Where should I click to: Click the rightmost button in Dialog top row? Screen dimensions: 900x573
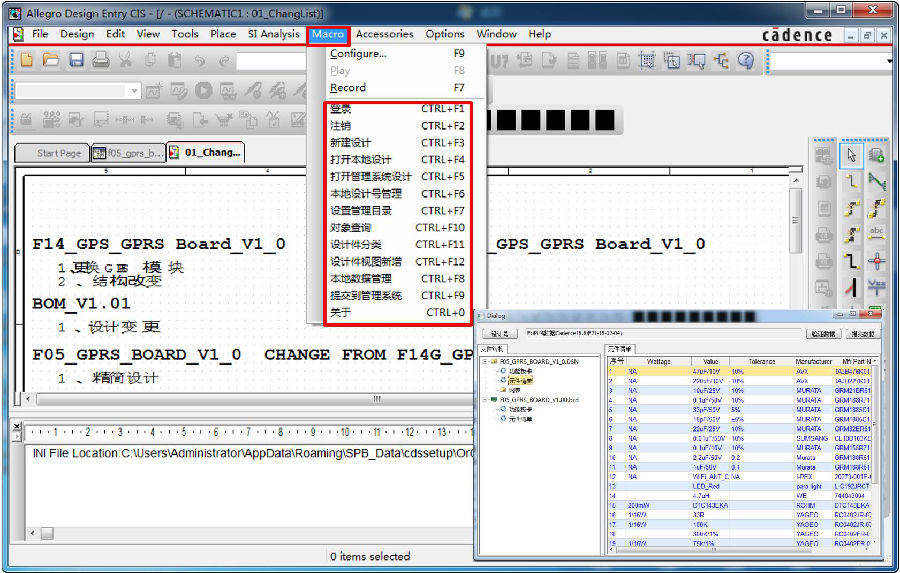(863, 334)
